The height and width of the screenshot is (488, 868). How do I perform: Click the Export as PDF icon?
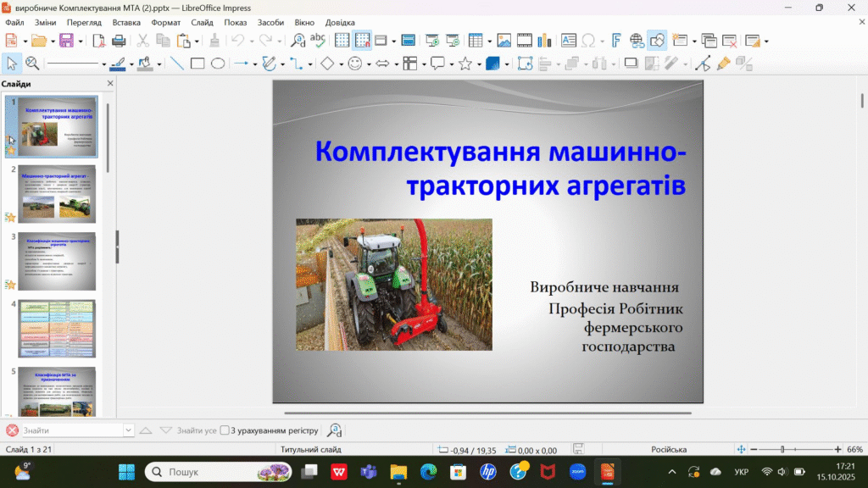pos(99,40)
